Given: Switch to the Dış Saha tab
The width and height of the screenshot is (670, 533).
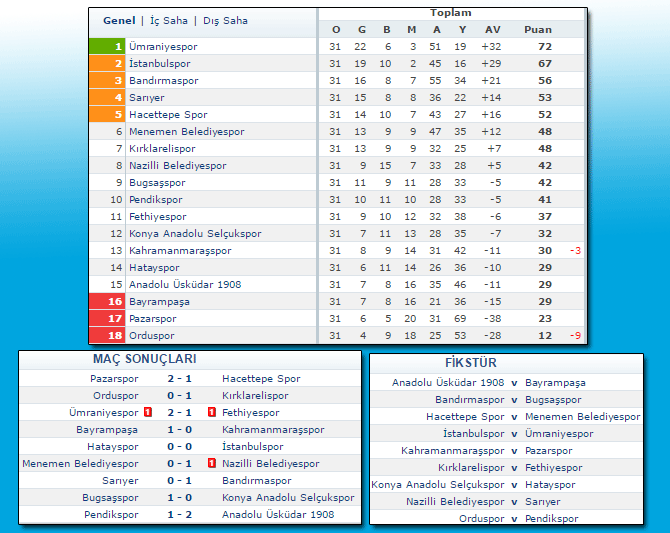Looking at the screenshot, I should [224, 20].
